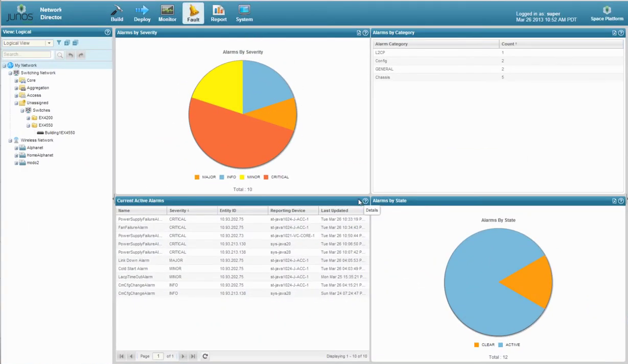The width and height of the screenshot is (628, 364).
Task: Go to previous page of alarms
Action: (131, 356)
